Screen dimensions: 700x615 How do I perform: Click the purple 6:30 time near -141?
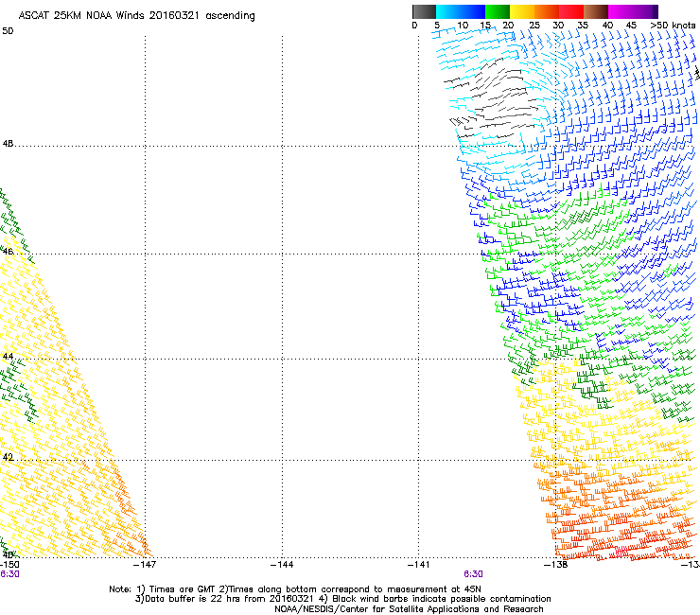(x=473, y=574)
